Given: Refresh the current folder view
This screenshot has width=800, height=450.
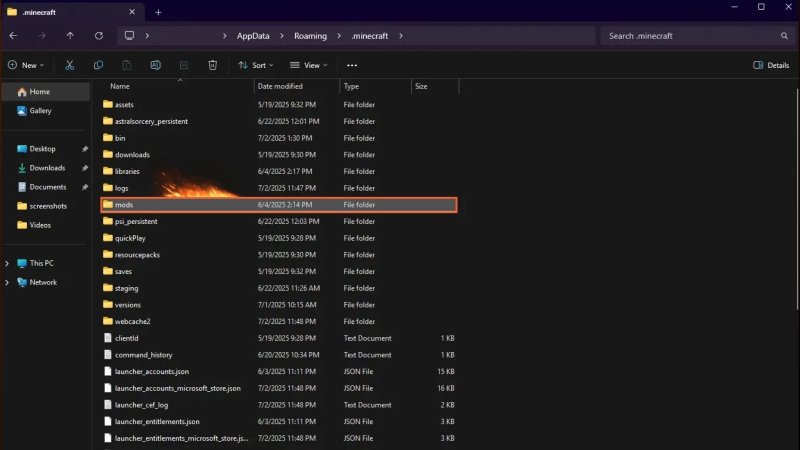Looking at the screenshot, I should [99, 36].
